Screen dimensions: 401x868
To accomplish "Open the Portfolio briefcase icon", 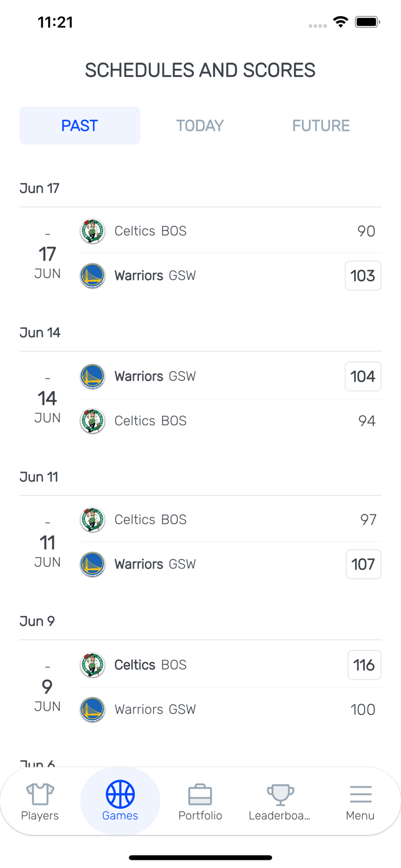I will coord(200,795).
